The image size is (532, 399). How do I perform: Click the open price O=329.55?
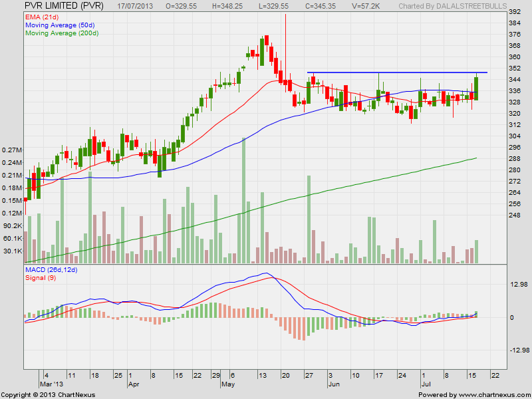tap(181, 6)
